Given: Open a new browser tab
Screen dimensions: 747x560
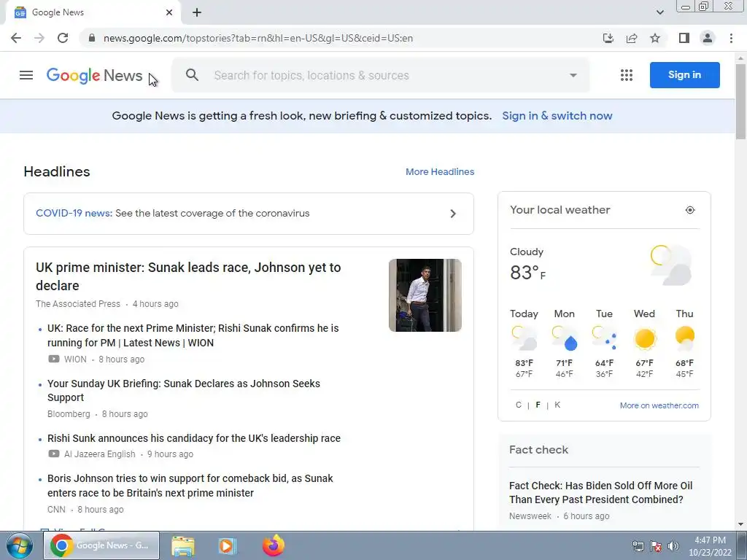Looking at the screenshot, I should coord(197,12).
